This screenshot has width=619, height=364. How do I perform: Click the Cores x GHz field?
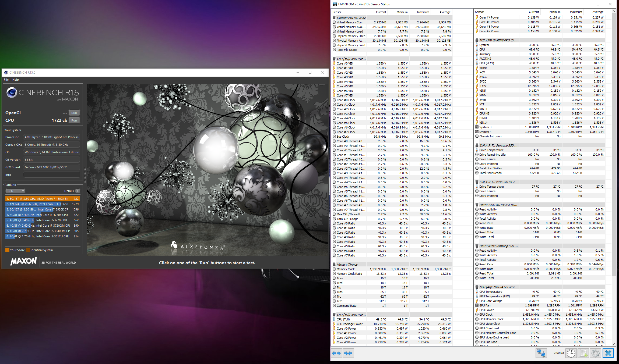[x=52, y=145]
